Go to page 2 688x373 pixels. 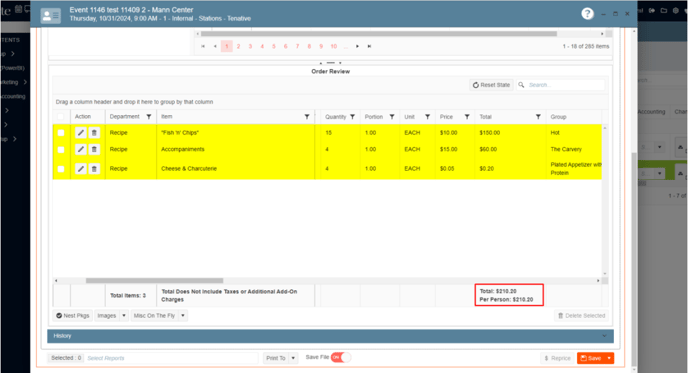(238, 46)
